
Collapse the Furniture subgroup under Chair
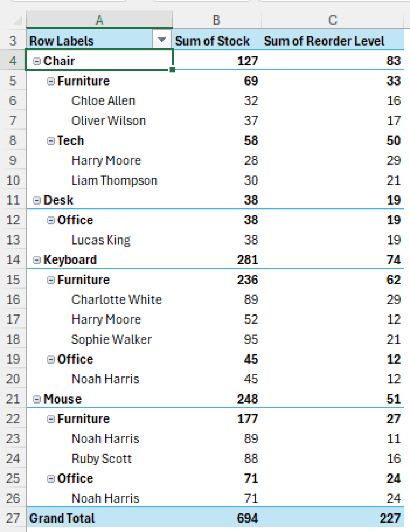pos(51,81)
